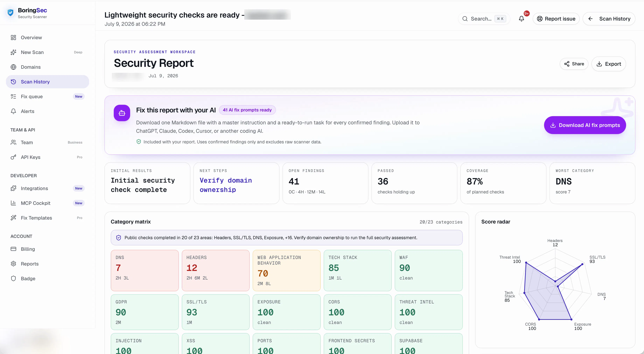Click the Integrations puzzle icon
The height and width of the screenshot is (354, 644).
click(x=13, y=188)
